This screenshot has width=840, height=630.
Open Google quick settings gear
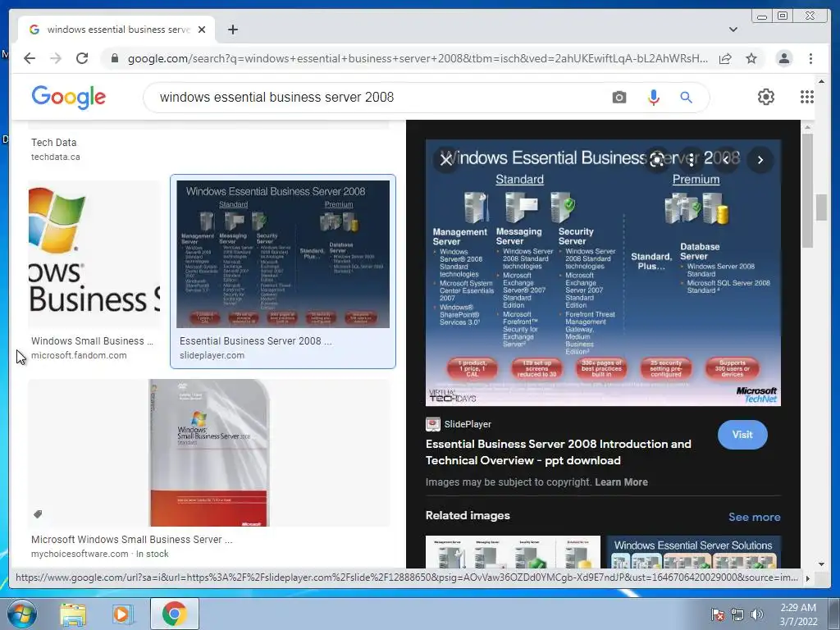[766, 97]
